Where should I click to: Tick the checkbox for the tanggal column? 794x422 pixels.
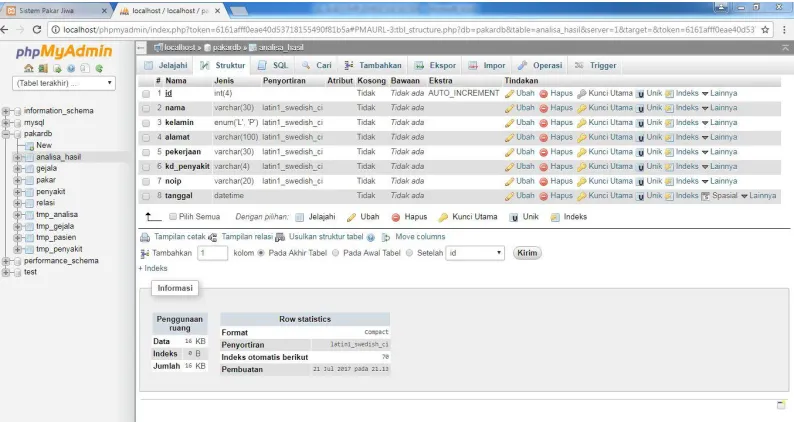click(146, 196)
